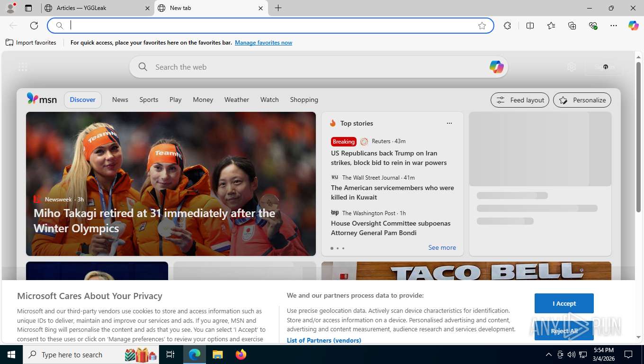Accept cookies with I Accept
Screen dimensions: 644x364
564,303
